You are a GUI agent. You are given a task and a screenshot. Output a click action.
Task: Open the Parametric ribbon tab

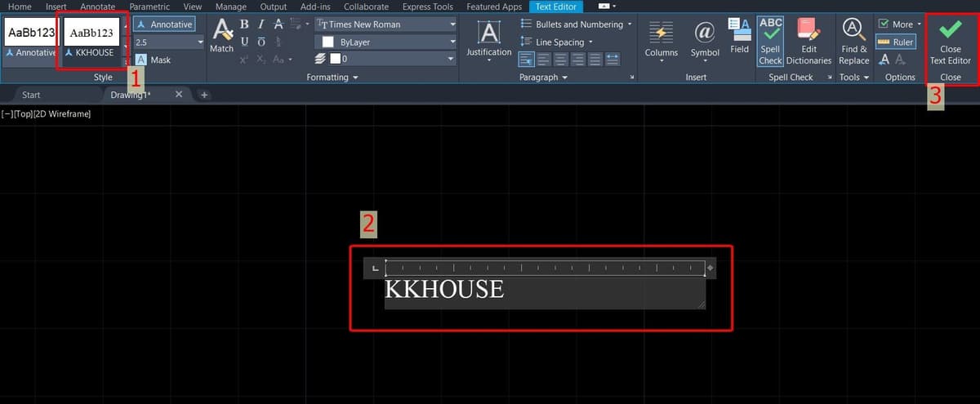149,7
